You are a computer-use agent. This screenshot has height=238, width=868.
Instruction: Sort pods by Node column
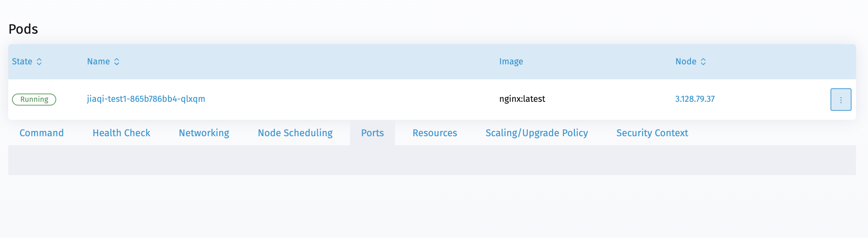coord(690,61)
